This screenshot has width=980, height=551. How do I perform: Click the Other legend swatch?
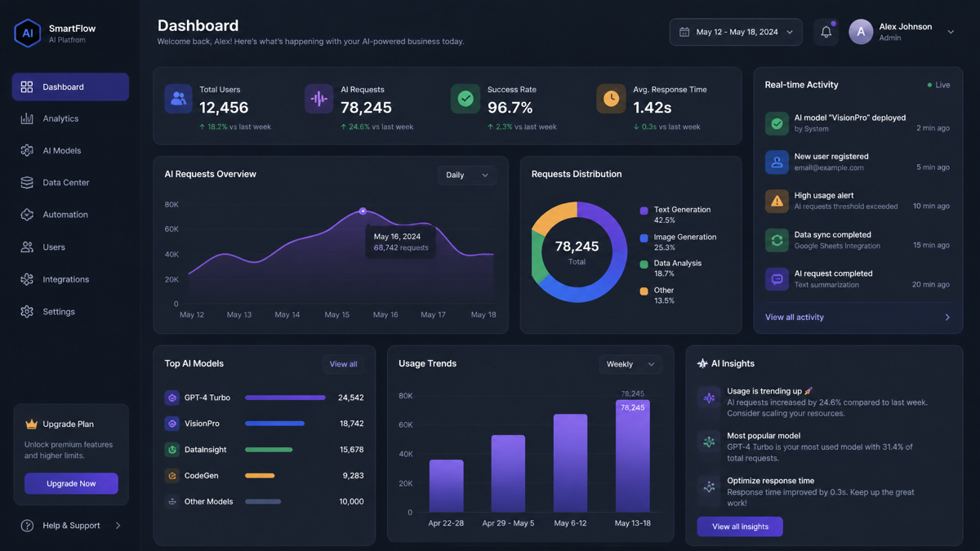point(644,291)
